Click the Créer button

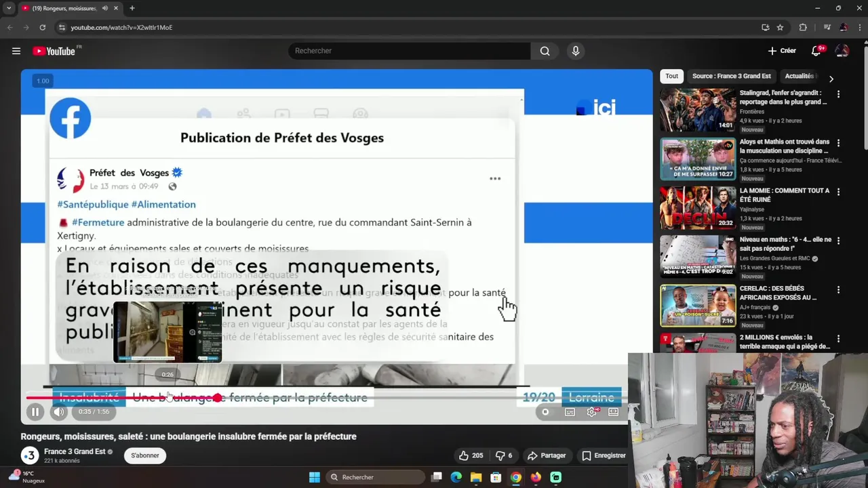point(782,51)
